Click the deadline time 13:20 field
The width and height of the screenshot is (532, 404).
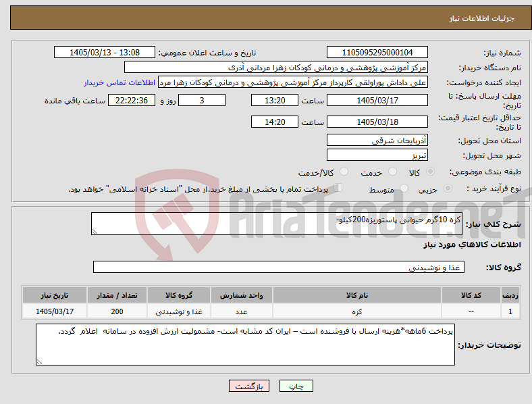pyautogui.click(x=275, y=100)
